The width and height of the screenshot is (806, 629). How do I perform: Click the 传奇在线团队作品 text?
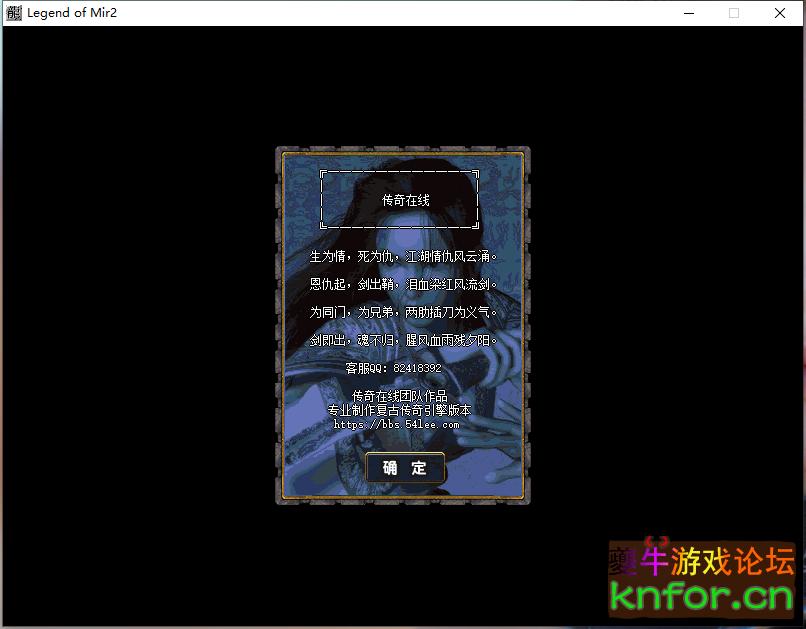pyautogui.click(x=399, y=396)
